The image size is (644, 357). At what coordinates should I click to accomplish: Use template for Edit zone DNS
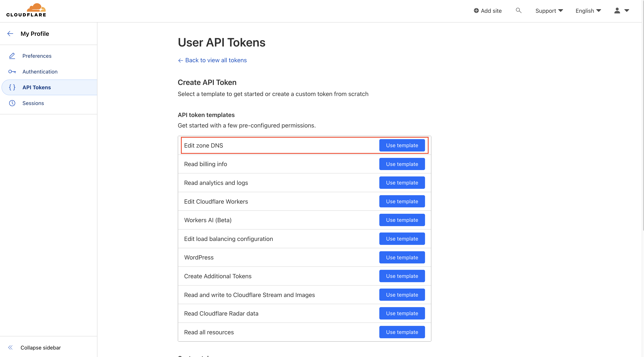click(402, 145)
